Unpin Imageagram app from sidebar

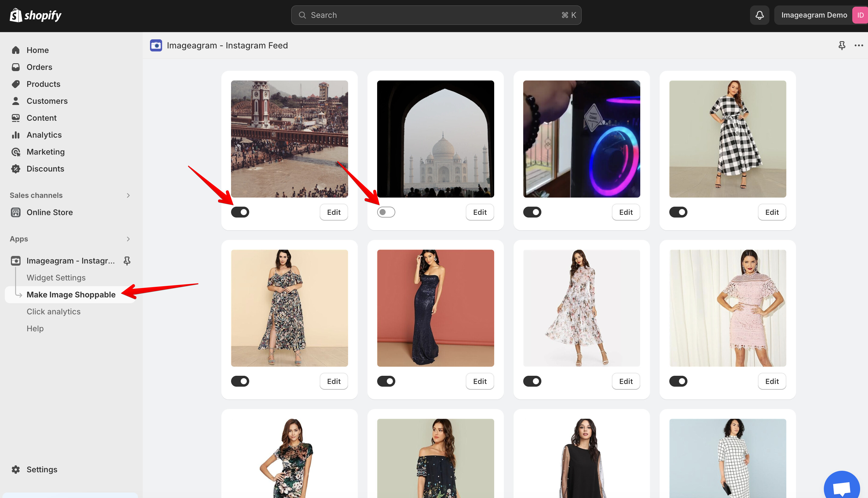[x=127, y=260]
